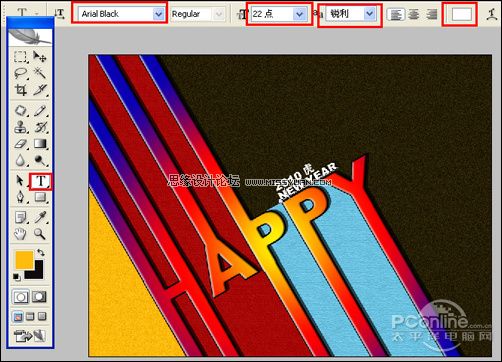This screenshot has height=362, width=502.
Task: Select the Clone Stamp tool
Action: (20, 127)
